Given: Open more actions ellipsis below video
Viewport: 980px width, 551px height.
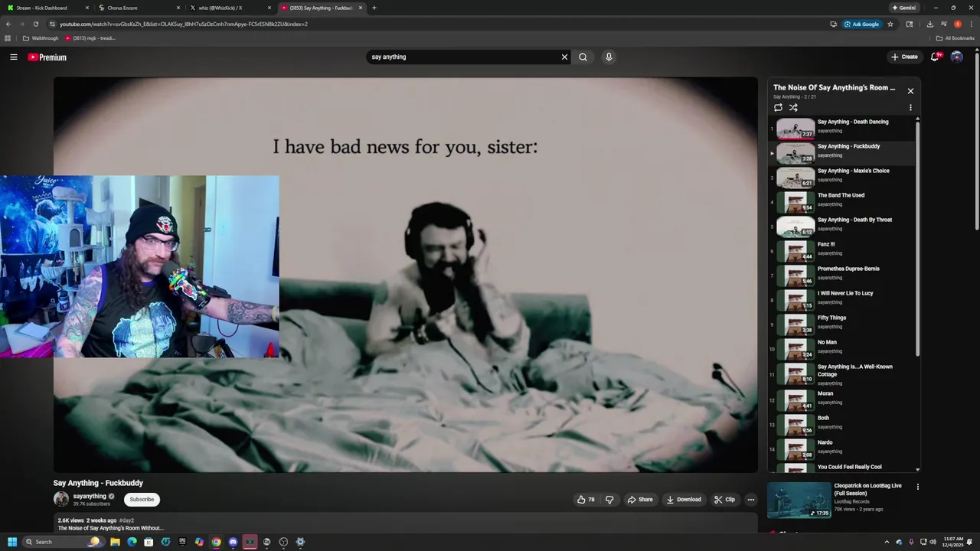Looking at the screenshot, I should pos(750,500).
